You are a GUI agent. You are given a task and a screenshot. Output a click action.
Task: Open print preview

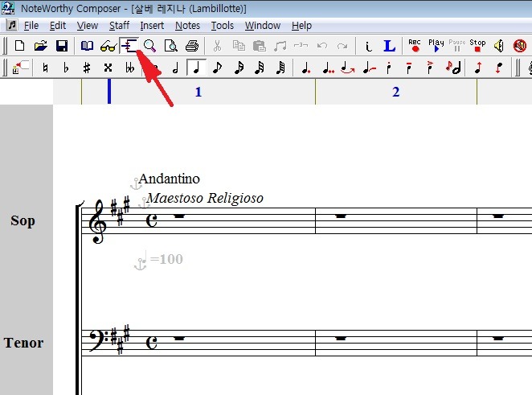coord(170,46)
